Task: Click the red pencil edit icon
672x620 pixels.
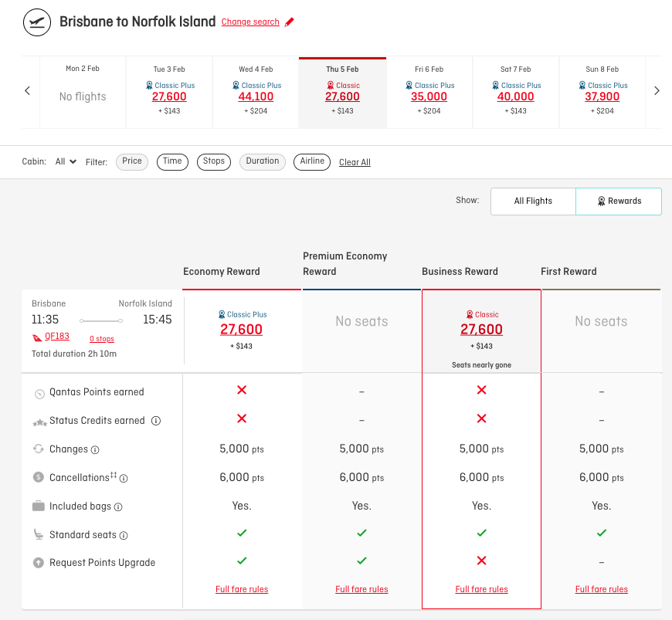Action: click(290, 22)
